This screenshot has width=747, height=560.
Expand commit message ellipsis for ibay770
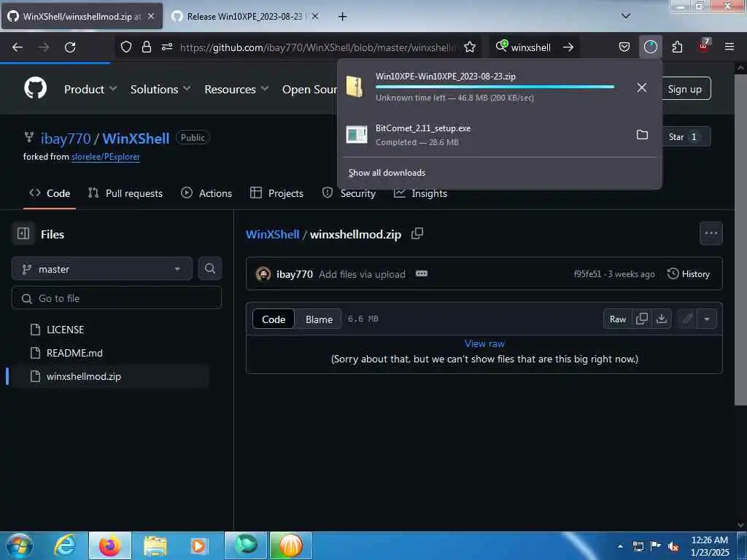tap(421, 274)
